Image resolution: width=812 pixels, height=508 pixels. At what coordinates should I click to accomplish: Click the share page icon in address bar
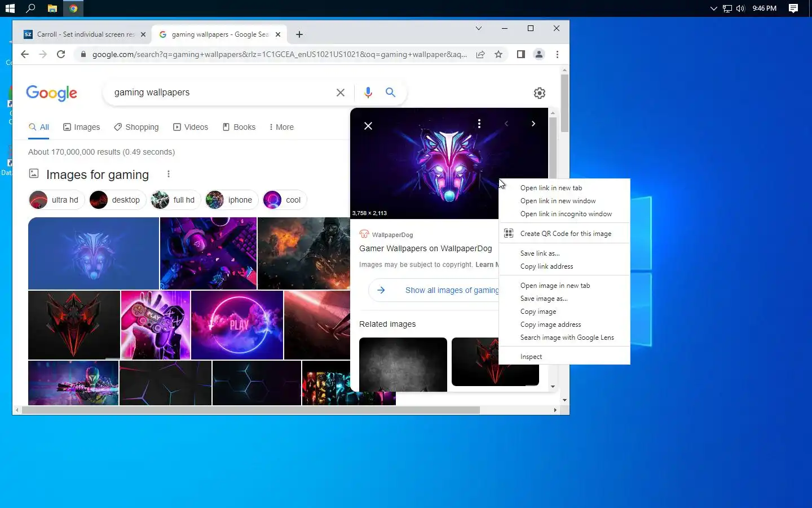(x=480, y=54)
